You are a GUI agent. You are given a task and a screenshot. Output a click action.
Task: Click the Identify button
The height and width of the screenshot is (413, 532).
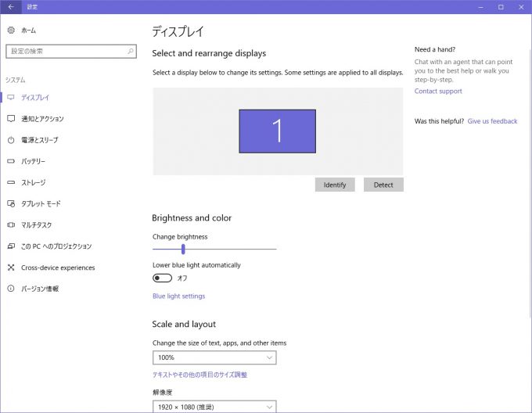coord(335,185)
